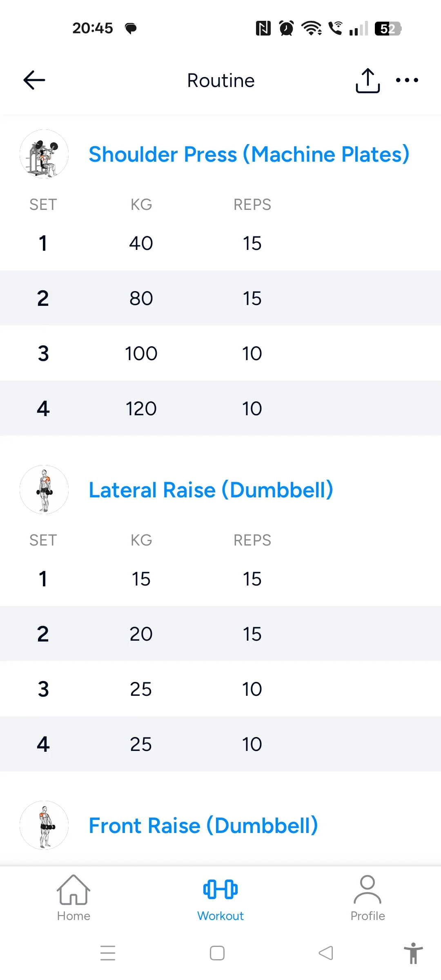The width and height of the screenshot is (441, 980).
Task: Tap the accessibility figure icon
Action: click(413, 953)
